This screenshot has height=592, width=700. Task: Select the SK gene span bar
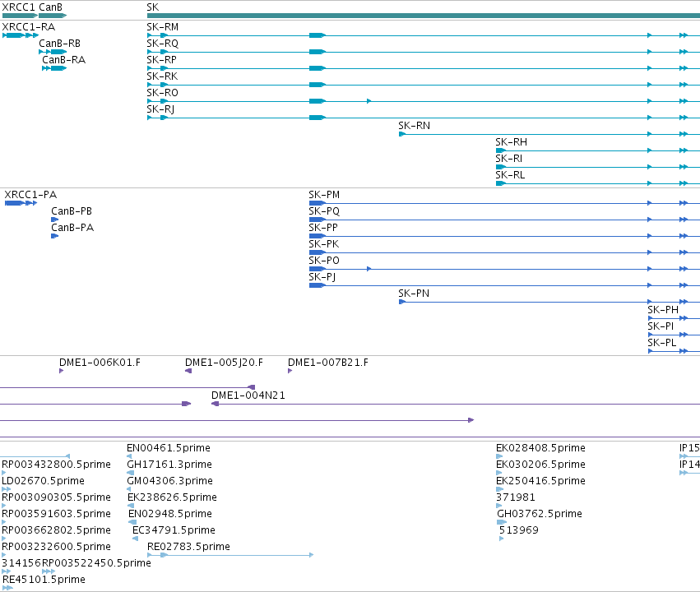point(424,16)
